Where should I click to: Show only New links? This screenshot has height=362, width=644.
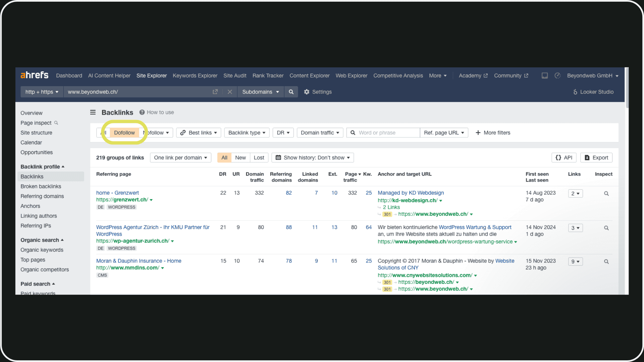(x=240, y=158)
